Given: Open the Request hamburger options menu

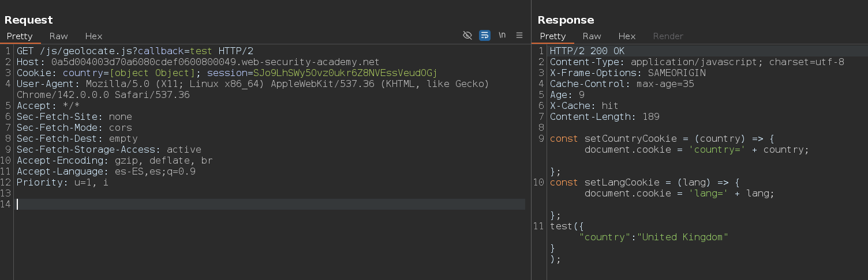Looking at the screenshot, I should click(519, 36).
